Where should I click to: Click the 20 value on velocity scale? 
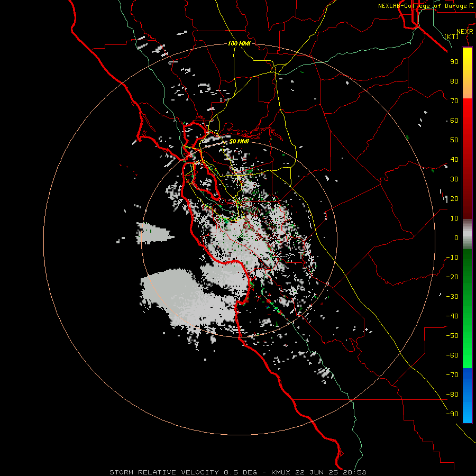454,198
